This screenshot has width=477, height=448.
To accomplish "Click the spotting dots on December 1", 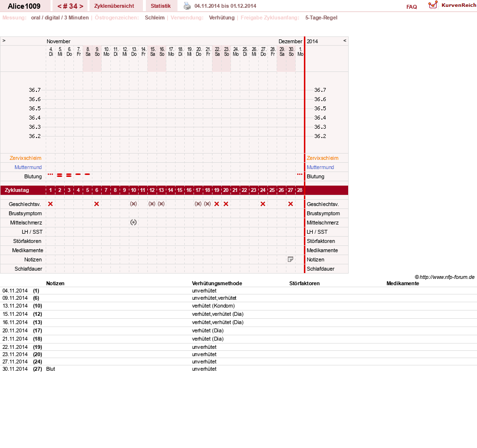I will 300,174.
